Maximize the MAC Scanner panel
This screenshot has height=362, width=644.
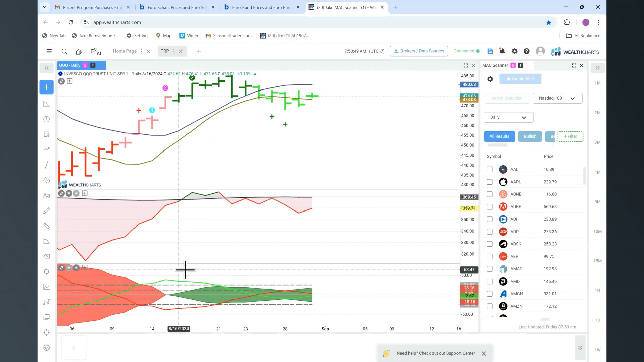click(x=574, y=65)
